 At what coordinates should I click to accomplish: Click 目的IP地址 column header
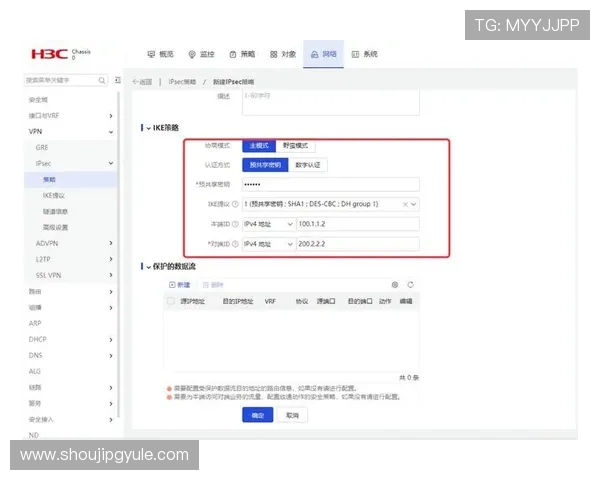pyautogui.click(x=238, y=302)
